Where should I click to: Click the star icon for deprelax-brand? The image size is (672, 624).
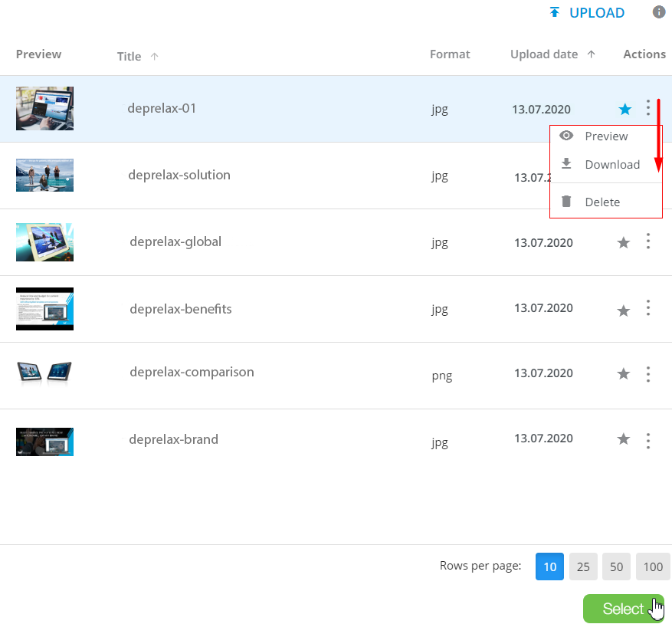coord(624,439)
